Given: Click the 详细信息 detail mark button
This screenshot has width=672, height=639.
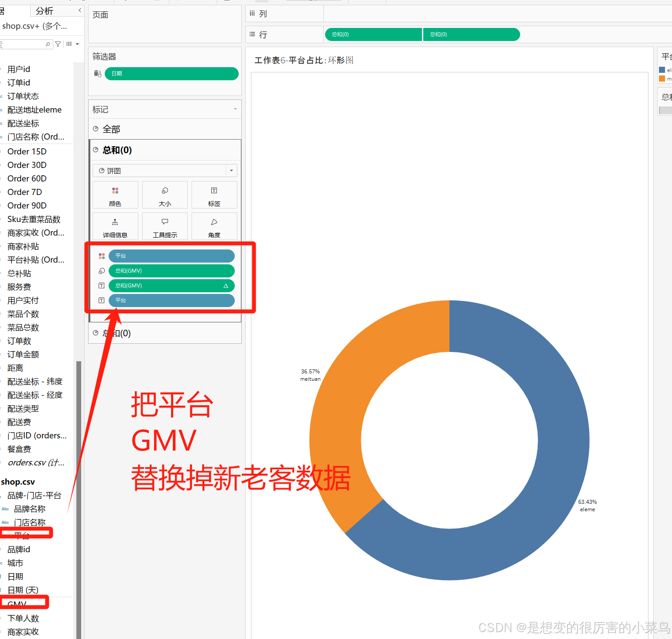Looking at the screenshot, I should point(115,226).
